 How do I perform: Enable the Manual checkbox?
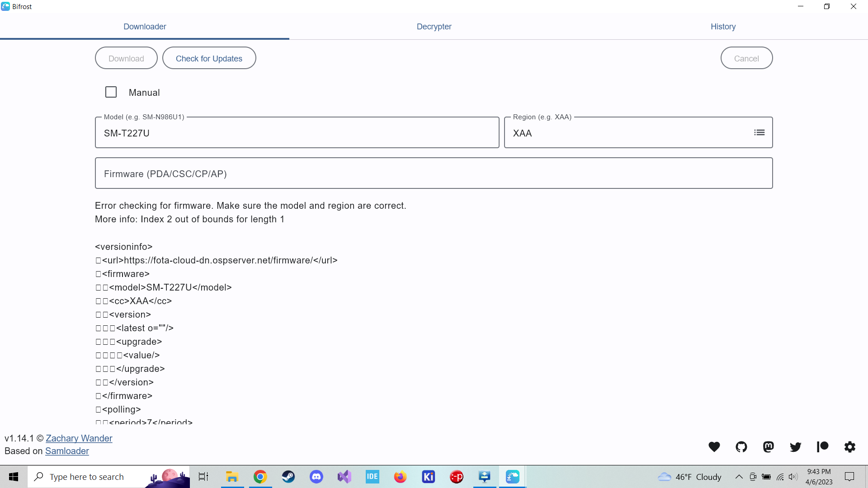(111, 92)
